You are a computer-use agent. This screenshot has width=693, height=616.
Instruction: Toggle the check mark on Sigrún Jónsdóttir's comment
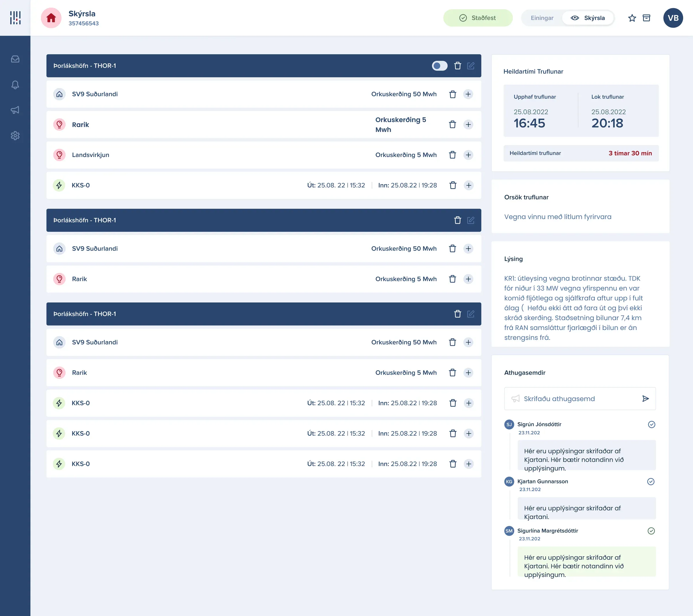(x=651, y=424)
